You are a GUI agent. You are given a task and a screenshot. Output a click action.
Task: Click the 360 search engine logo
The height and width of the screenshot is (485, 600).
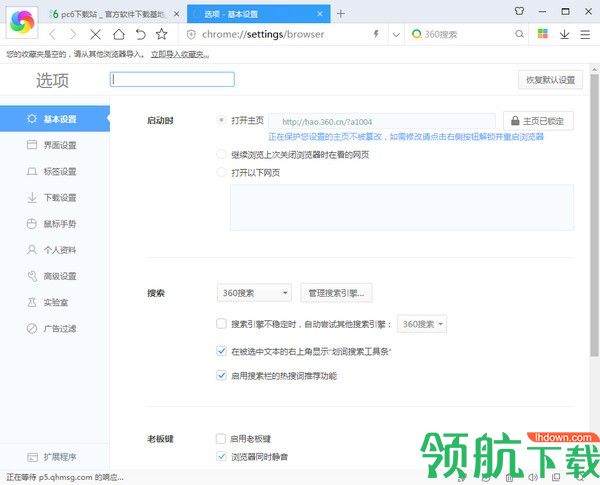click(416, 34)
